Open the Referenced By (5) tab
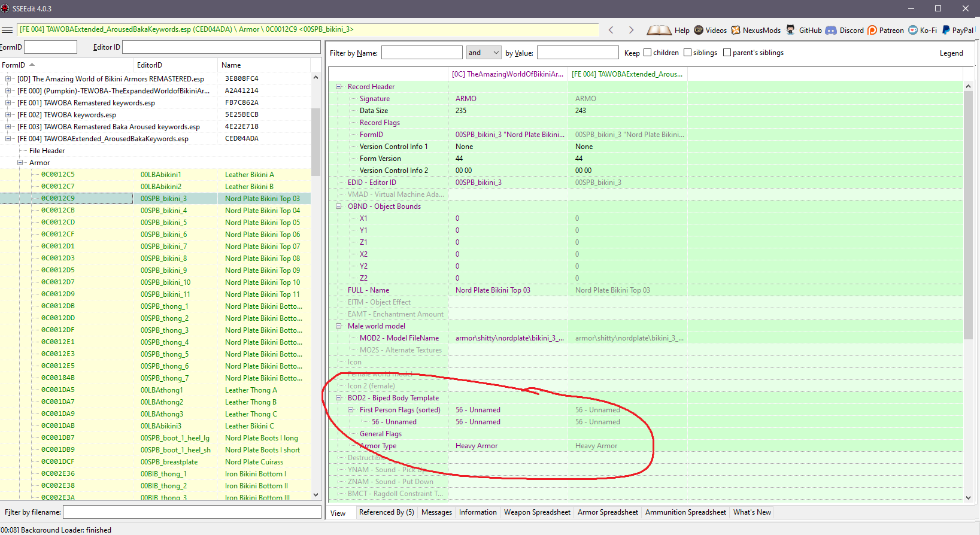This screenshot has height=535, width=980. point(386,512)
